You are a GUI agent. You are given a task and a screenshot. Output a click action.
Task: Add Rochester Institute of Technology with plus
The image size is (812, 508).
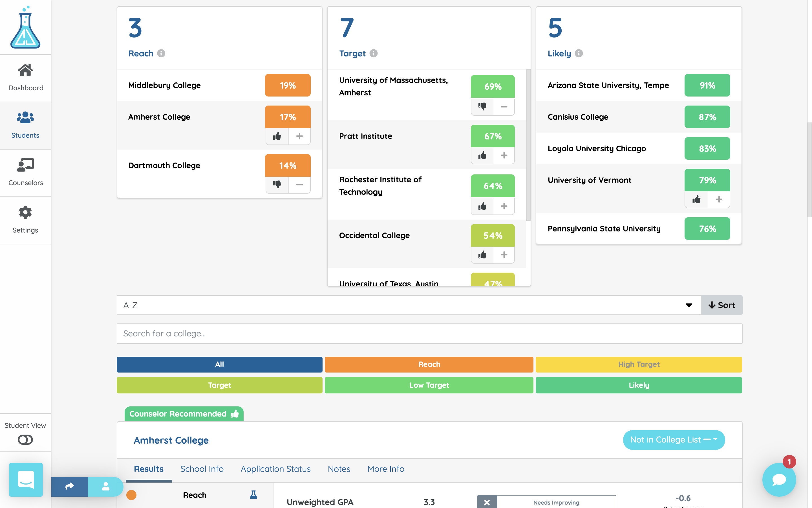click(x=504, y=206)
